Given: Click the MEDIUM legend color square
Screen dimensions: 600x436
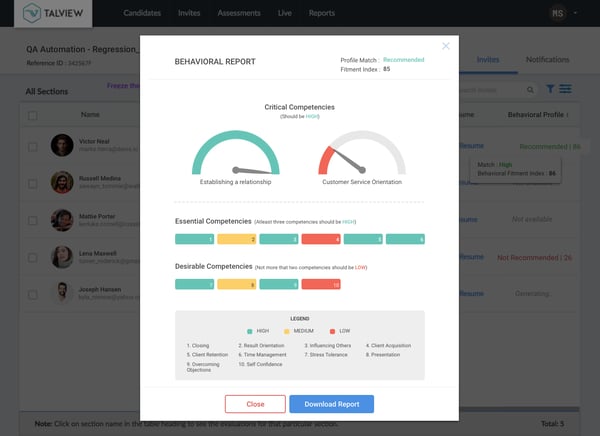Looking at the screenshot, I should coord(287,331).
